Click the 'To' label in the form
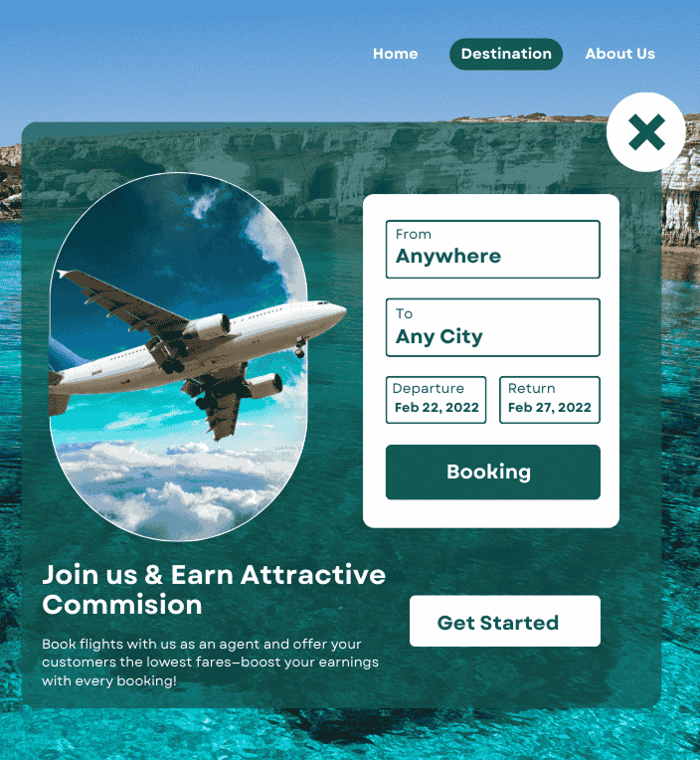 coord(404,313)
